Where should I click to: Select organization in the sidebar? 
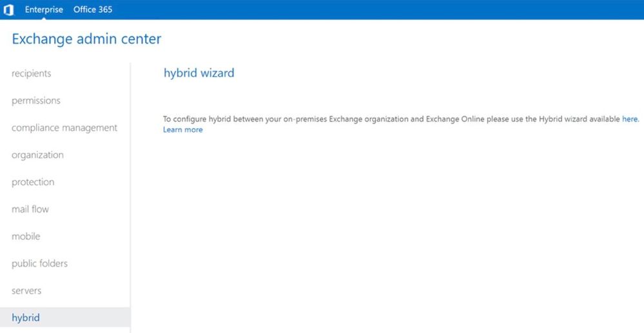pos(38,155)
